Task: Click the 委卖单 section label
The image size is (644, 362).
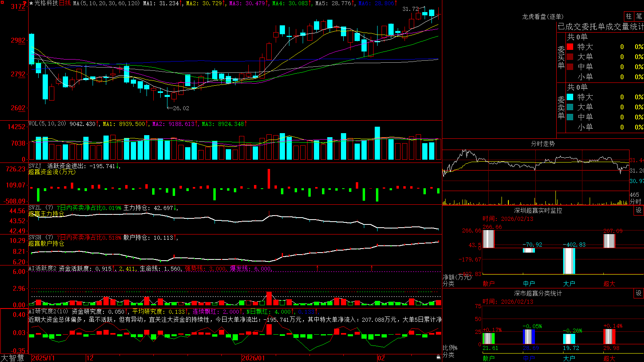Action: click(x=561, y=107)
